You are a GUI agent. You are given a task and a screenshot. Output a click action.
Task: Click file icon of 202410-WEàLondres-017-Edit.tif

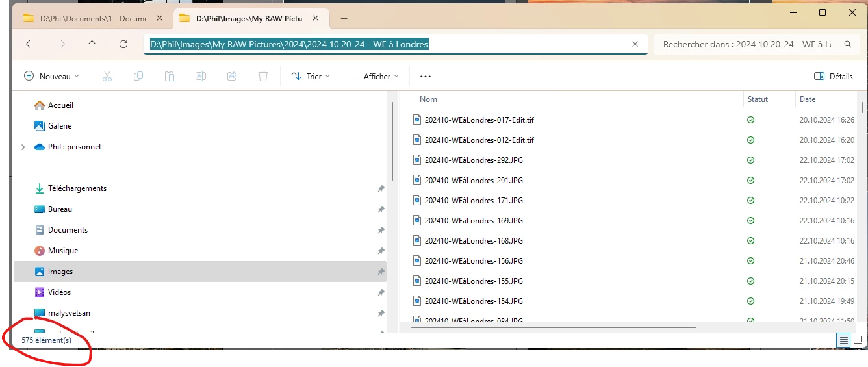418,120
